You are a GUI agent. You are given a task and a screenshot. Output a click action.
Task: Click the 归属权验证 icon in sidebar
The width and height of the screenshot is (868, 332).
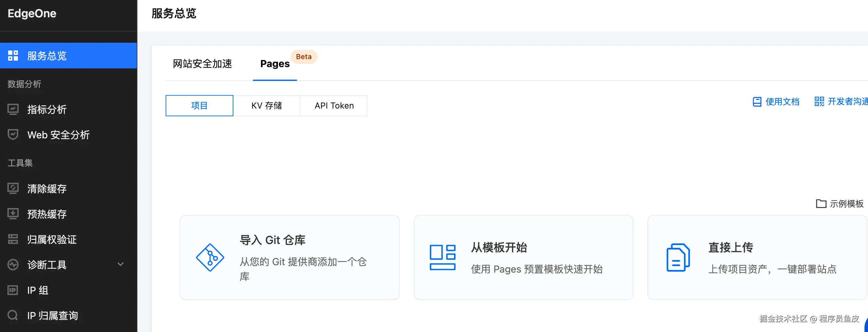(x=13, y=239)
